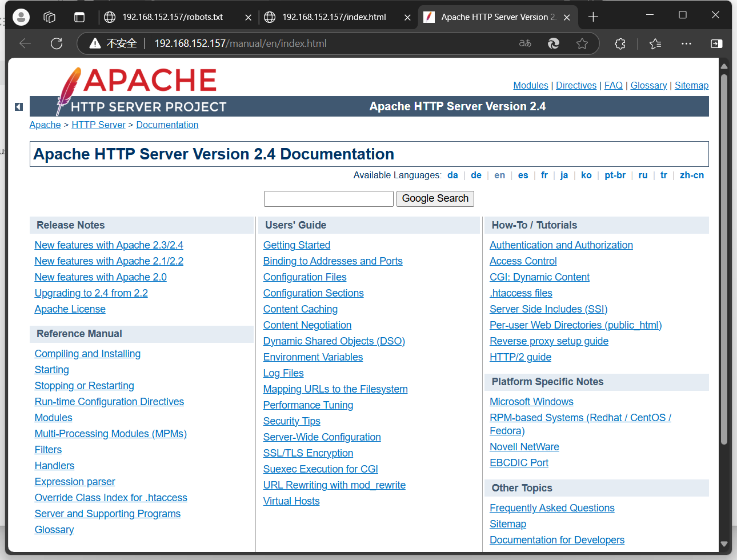Open Multi-Processing Modules (MPMs) link
The height and width of the screenshot is (560, 737).
click(110, 434)
